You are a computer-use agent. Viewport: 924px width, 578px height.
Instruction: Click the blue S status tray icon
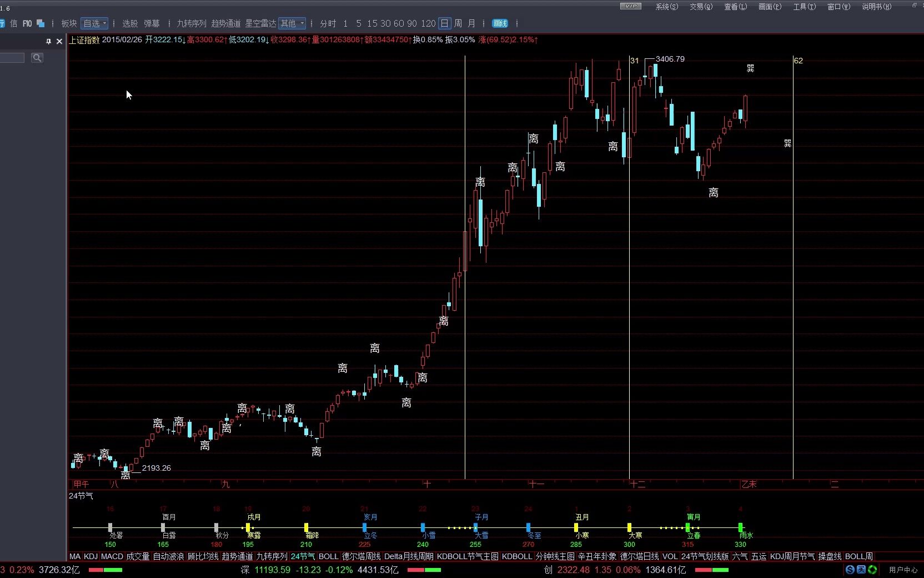[x=850, y=570]
